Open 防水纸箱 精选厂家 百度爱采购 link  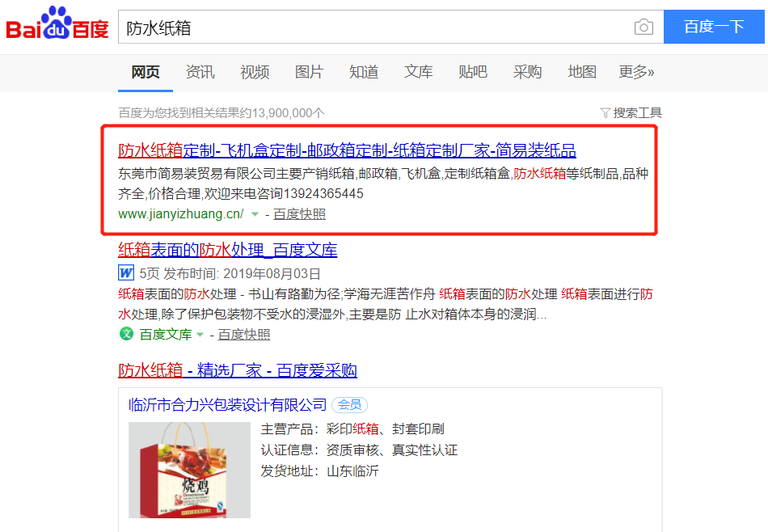[x=238, y=370]
